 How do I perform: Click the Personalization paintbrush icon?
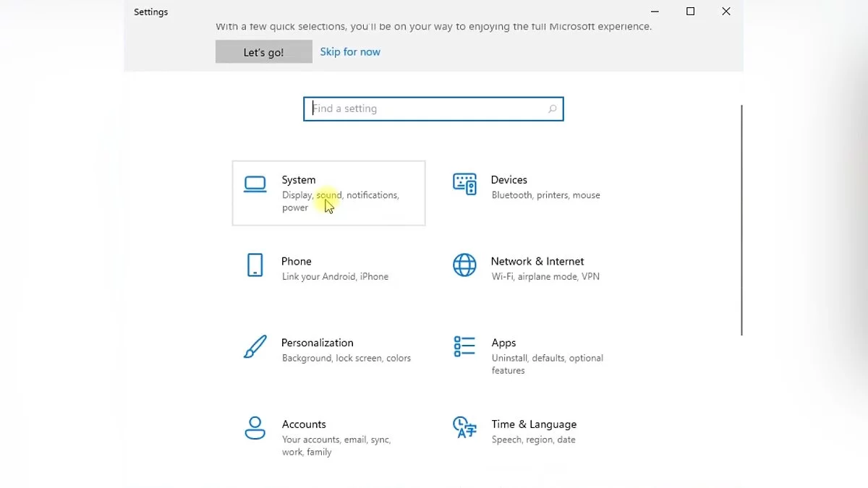tap(255, 347)
